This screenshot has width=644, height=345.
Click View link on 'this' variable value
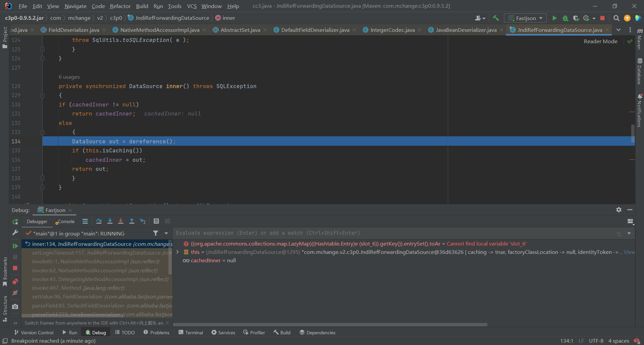pos(629,252)
